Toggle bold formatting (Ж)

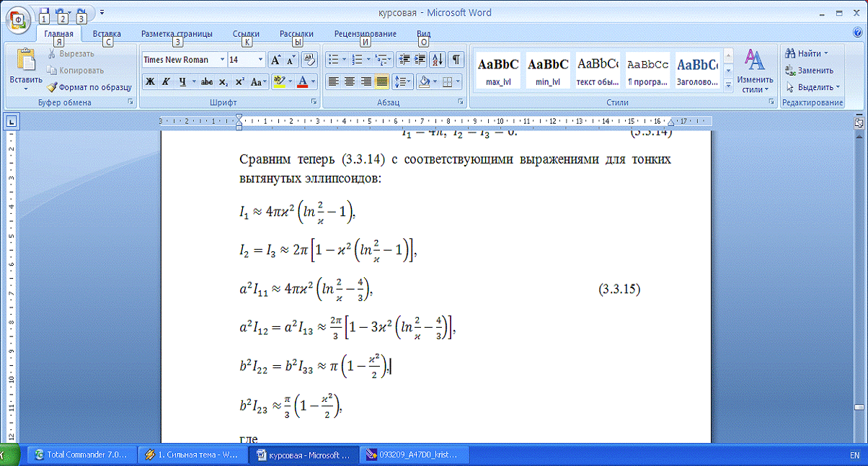pos(150,81)
